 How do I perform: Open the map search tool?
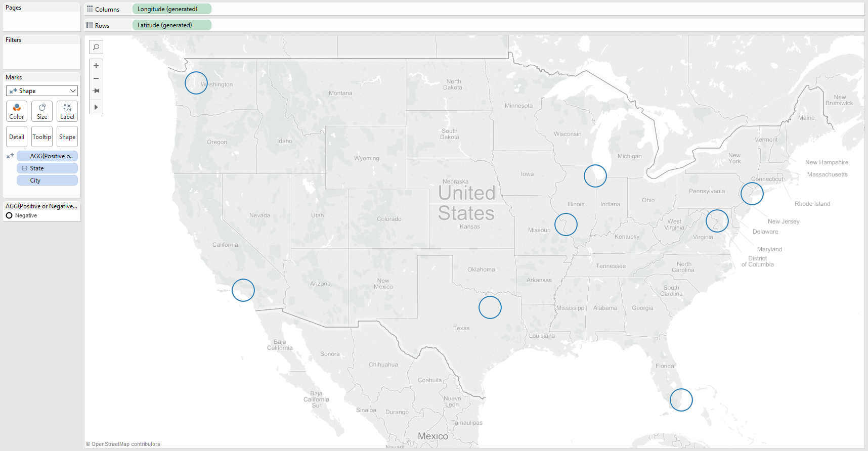[96, 47]
